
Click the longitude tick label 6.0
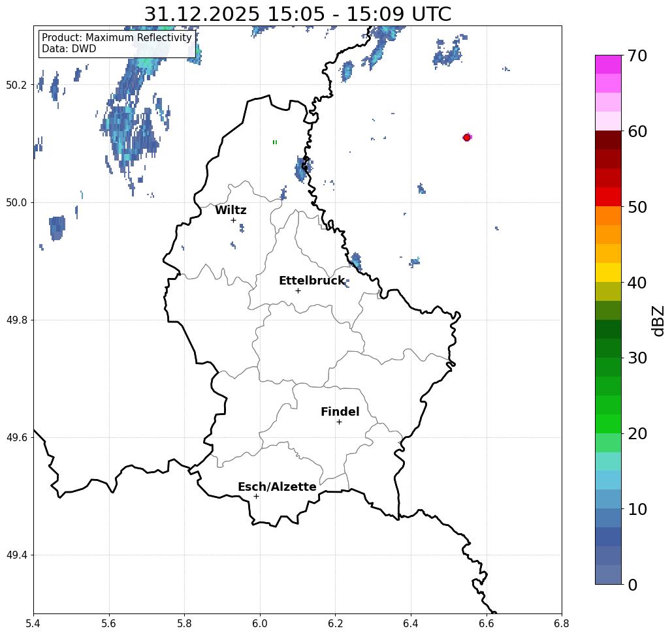[x=260, y=623]
